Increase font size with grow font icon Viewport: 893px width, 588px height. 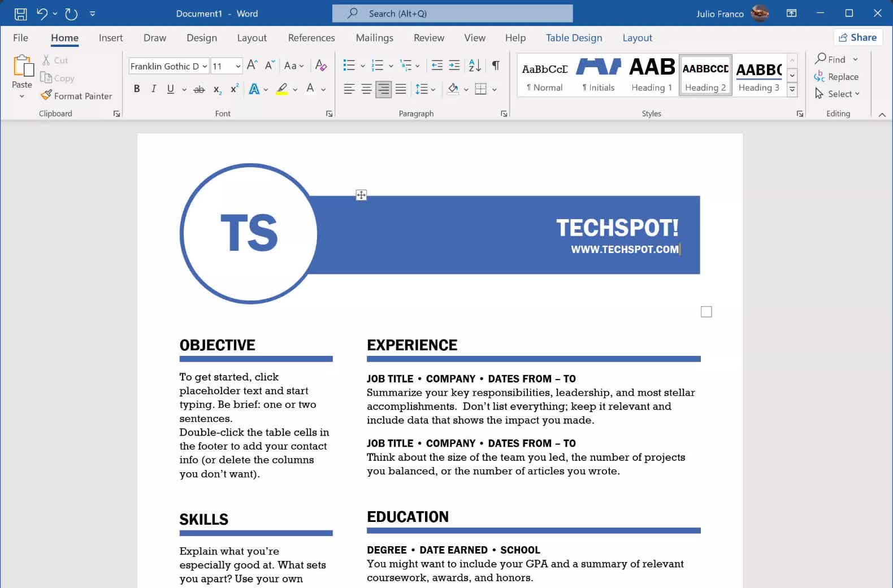coord(252,66)
